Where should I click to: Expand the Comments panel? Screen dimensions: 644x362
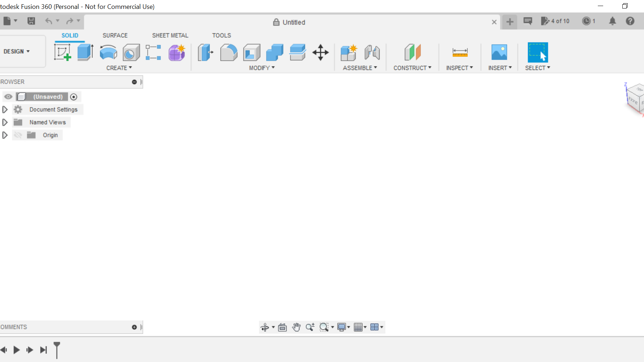tap(134, 327)
